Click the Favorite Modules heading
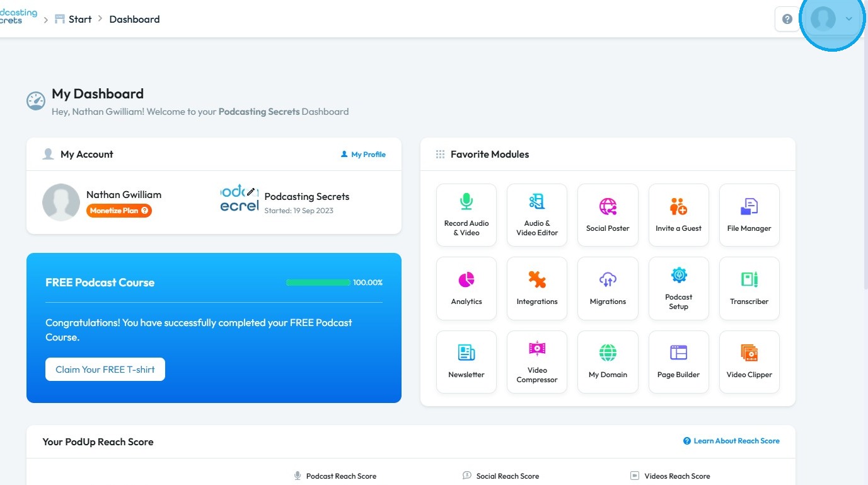Image resolution: width=868 pixels, height=485 pixels. [490, 155]
